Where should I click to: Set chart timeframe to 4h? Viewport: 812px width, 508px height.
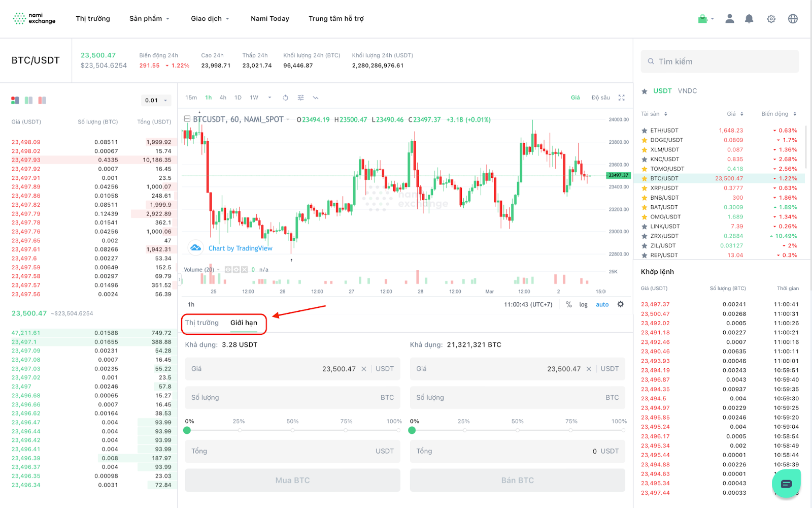[x=223, y=98]
